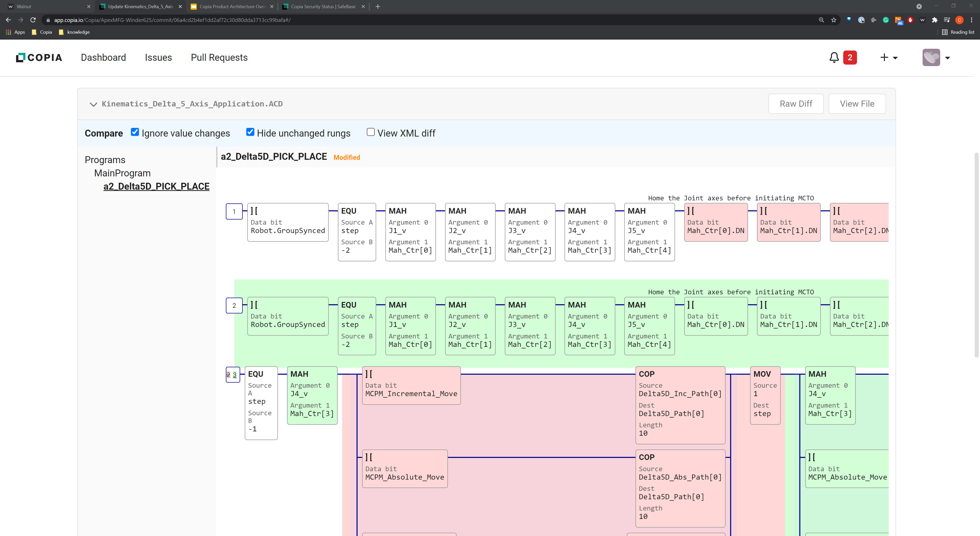
Task: Open the 1Password extension
Action: (x=861, y=20)
